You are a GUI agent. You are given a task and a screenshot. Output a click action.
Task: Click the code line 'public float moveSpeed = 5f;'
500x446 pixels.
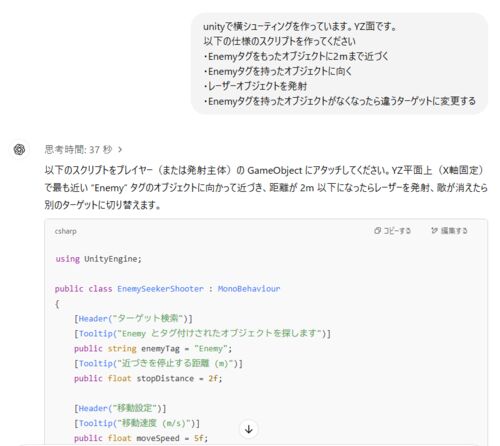tap(141, 438)
